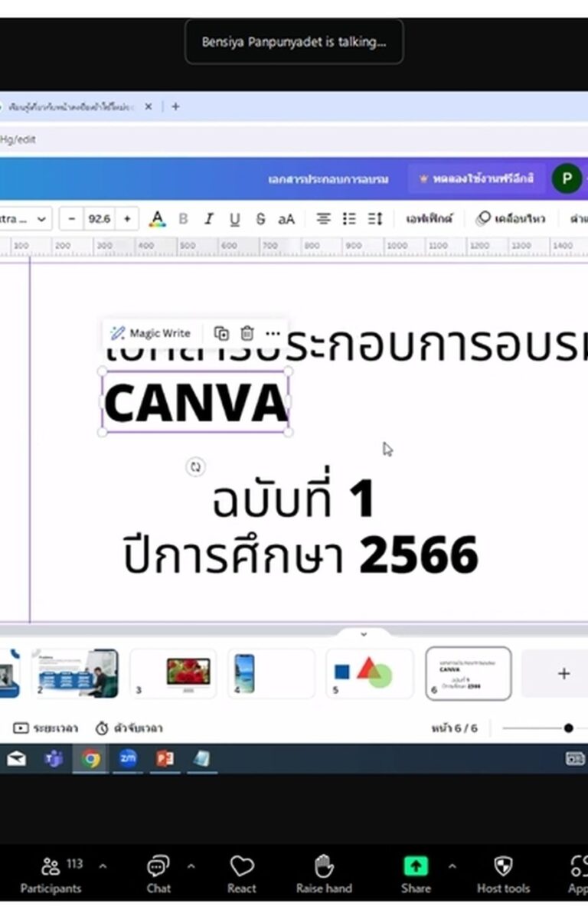588x919 pixels.
Task: Select the CANVA text box
Action: point(195,402)
